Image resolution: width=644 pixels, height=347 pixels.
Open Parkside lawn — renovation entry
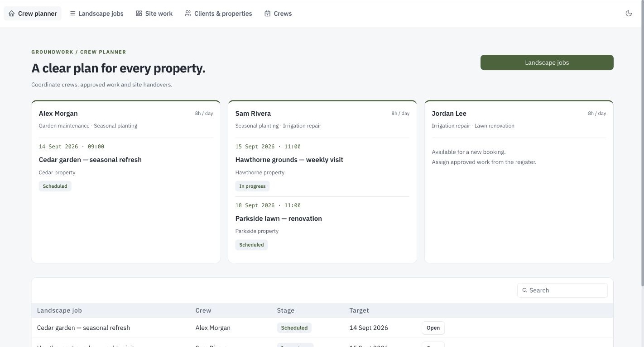pyautogui.click(x=279, y=219)
